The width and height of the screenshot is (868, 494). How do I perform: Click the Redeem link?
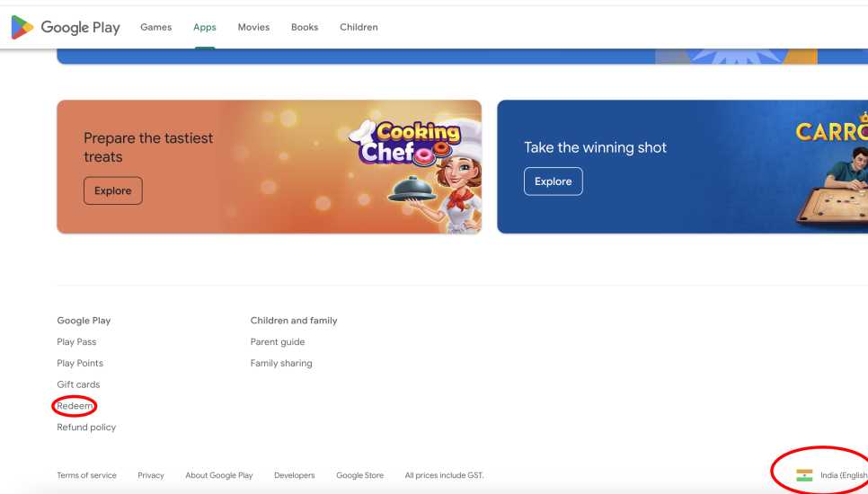[75, 406]
